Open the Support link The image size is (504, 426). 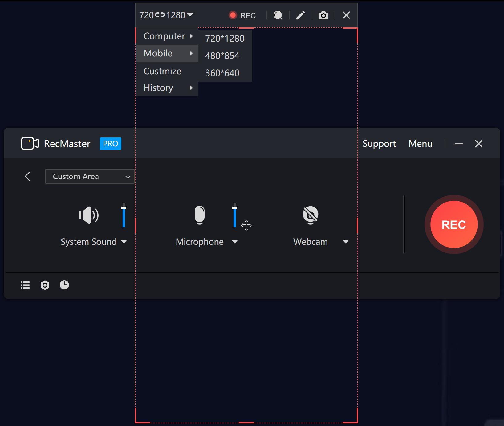379,144
